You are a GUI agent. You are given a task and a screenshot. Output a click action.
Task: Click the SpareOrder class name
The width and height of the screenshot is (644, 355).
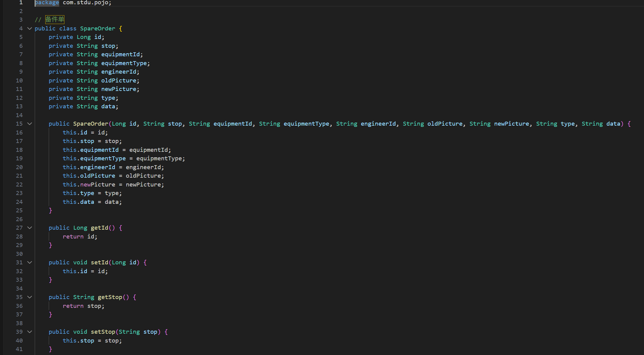98,28
